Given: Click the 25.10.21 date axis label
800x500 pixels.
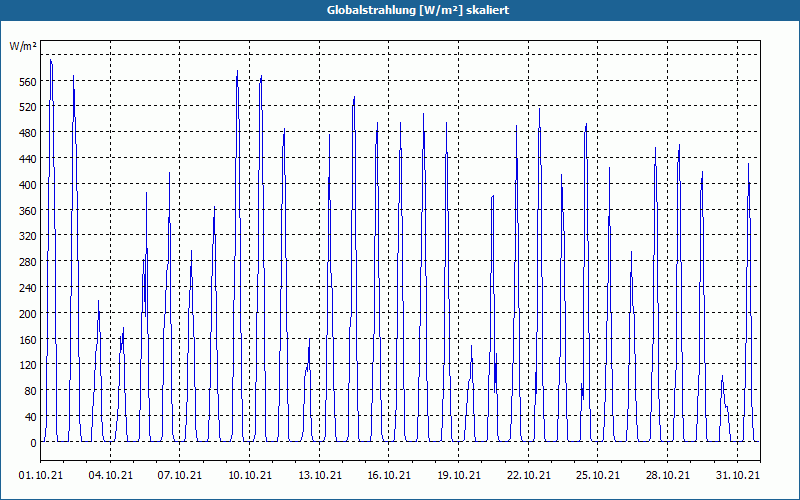Looking at the screenshot, I should click(597, 476).
